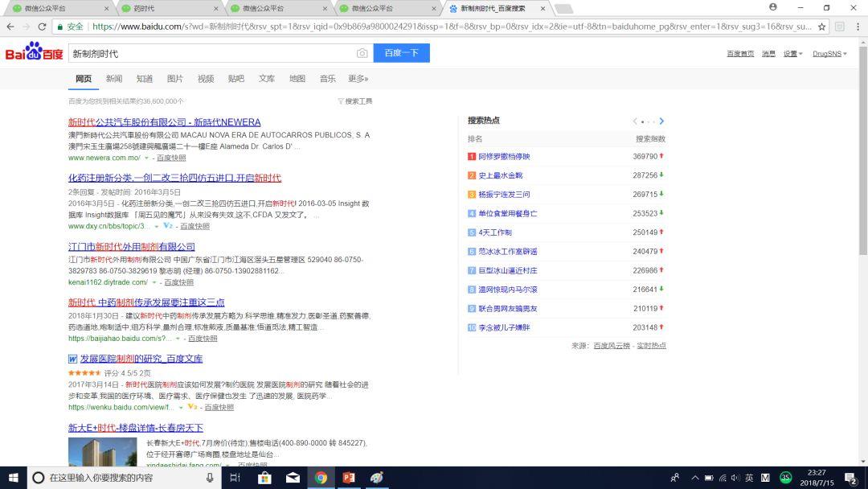Open the Chrome three-dot menu
The height and width of the screenshot is (489, 868).
point(856,27)
